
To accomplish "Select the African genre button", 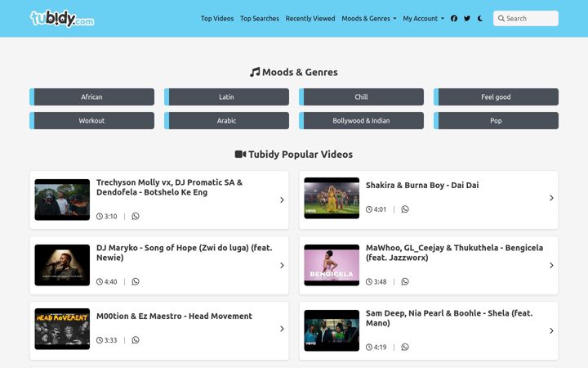I will tap(91, 96).
